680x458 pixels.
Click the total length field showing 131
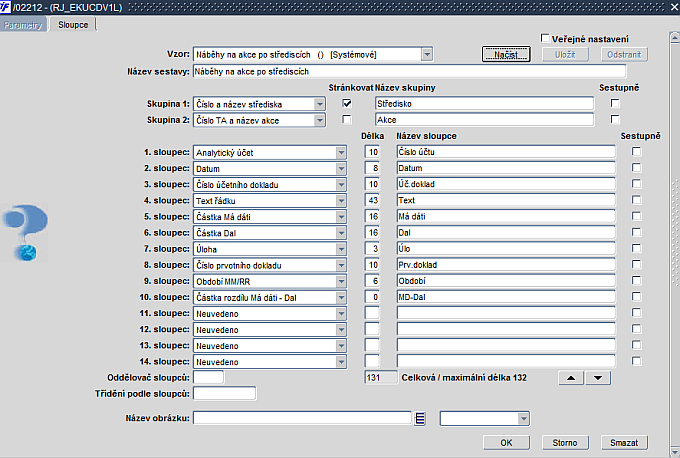pos(381,377)
